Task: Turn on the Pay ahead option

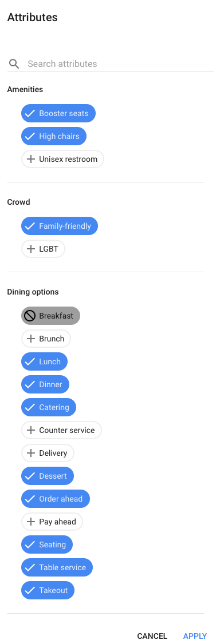Action: [x=52, y=522]
